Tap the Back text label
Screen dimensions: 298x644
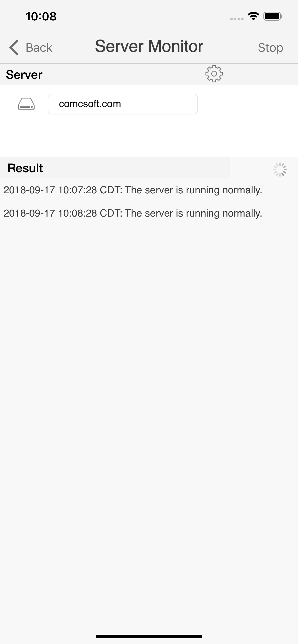click(x=39, y=47)
